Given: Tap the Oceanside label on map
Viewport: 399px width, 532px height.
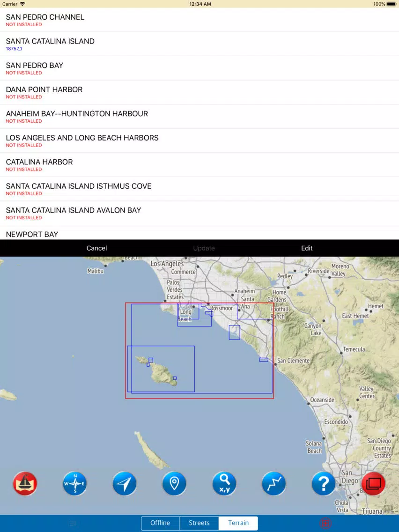Looking at the screenshot, I should tap(322, 399).
